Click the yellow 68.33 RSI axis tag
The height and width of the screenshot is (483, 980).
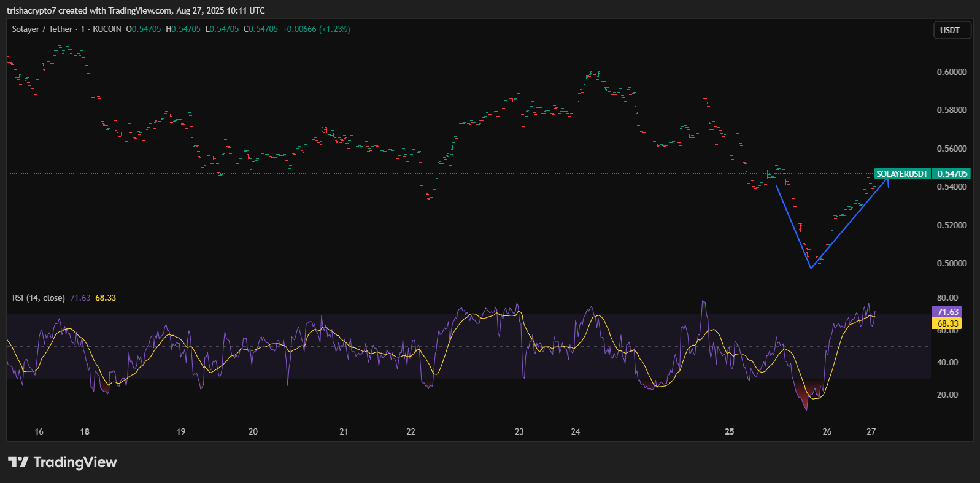(x=947, y=323)
